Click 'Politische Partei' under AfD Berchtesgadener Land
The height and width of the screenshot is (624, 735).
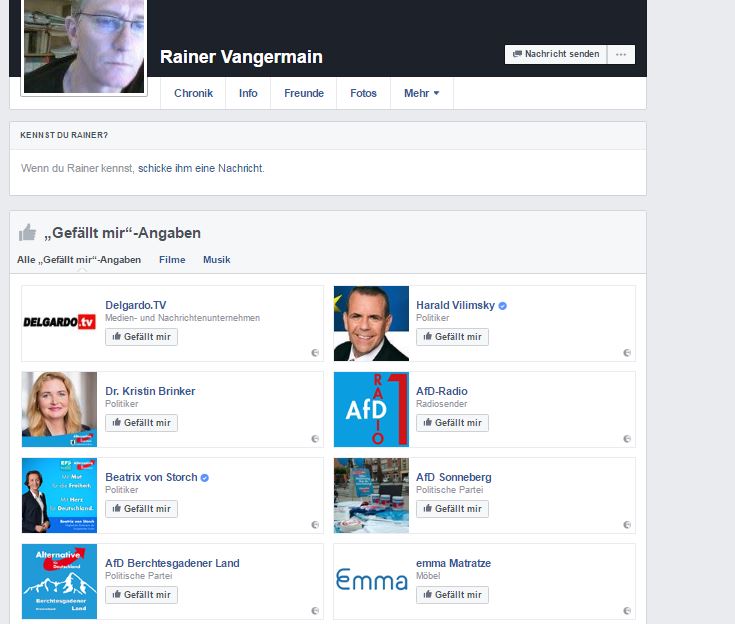138,576
